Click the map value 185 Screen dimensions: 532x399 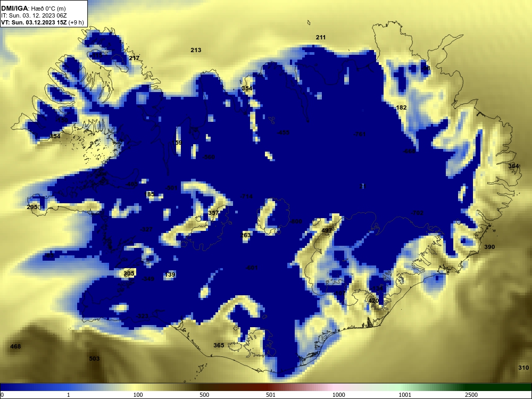coord(149,194)
